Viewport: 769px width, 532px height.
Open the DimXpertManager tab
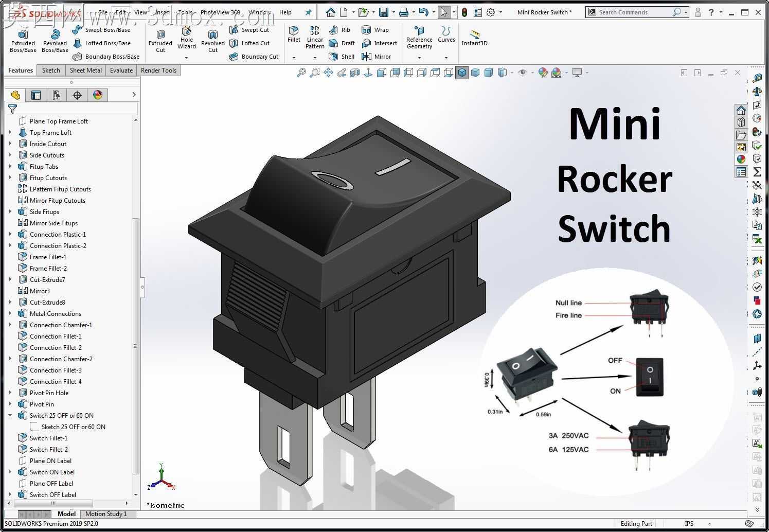(77, 95)
